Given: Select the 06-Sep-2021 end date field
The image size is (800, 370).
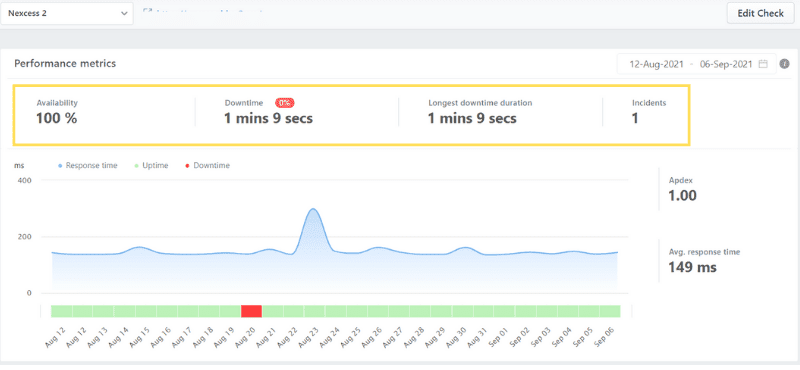Looking at the screenshot, I should pyautogui.click(x=726, y=64).
